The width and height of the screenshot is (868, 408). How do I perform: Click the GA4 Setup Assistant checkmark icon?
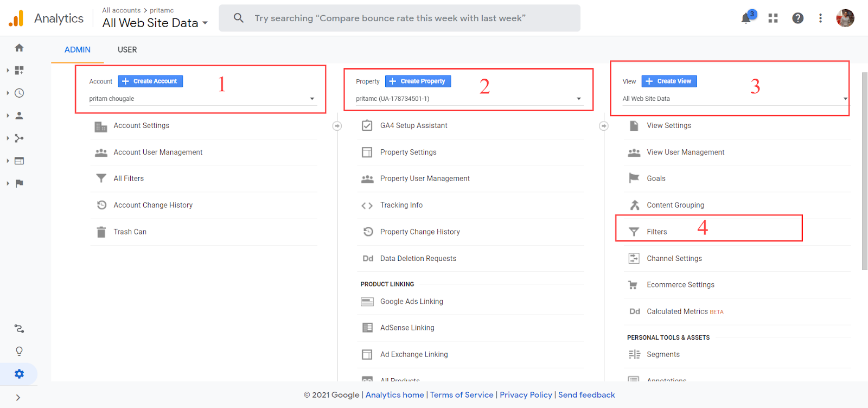(x=367, y=125)
